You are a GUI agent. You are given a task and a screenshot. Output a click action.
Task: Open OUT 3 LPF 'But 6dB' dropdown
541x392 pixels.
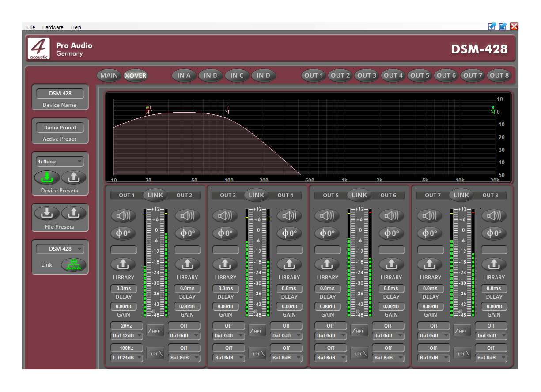(x=229, y=358)
